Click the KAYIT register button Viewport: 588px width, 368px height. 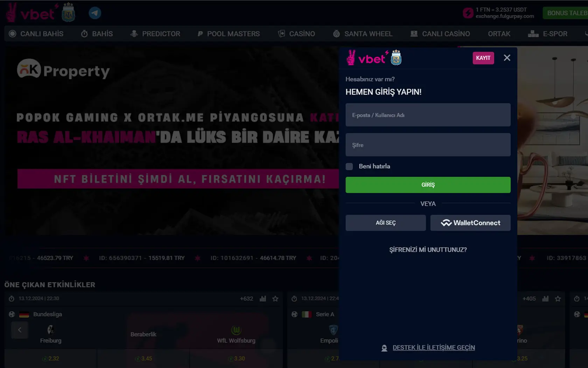pos(483,58)
